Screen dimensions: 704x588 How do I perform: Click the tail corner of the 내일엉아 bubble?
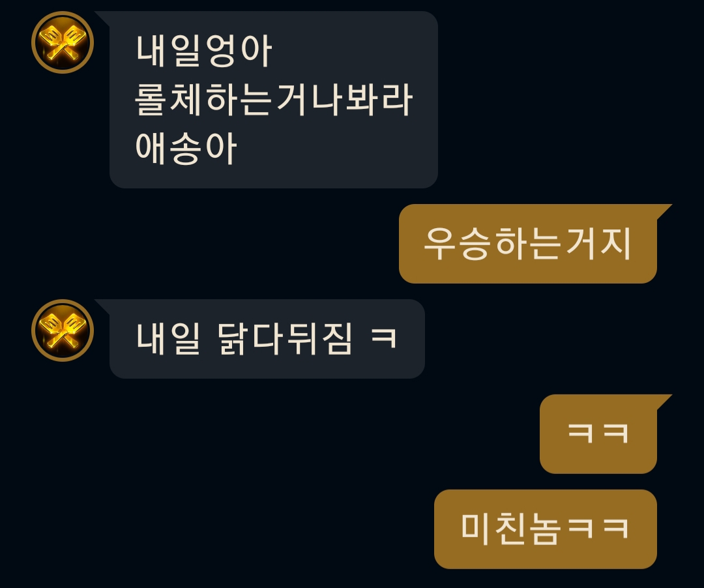[102, 18]
